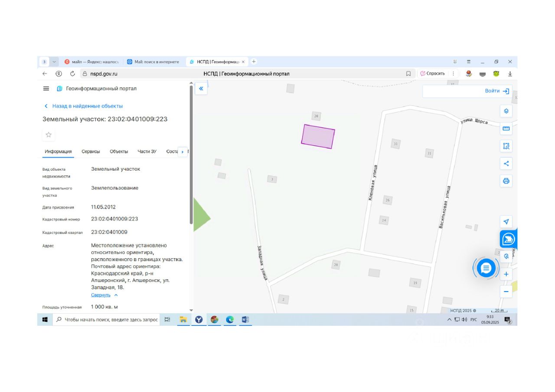Bookmark this page in address bar

[x=408, y=74]
